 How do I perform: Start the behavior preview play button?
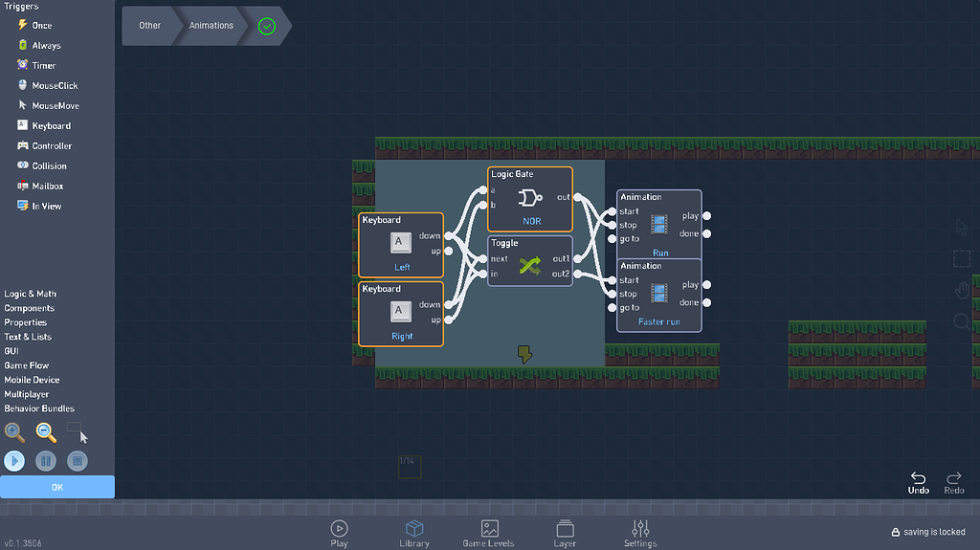(14, 461)
